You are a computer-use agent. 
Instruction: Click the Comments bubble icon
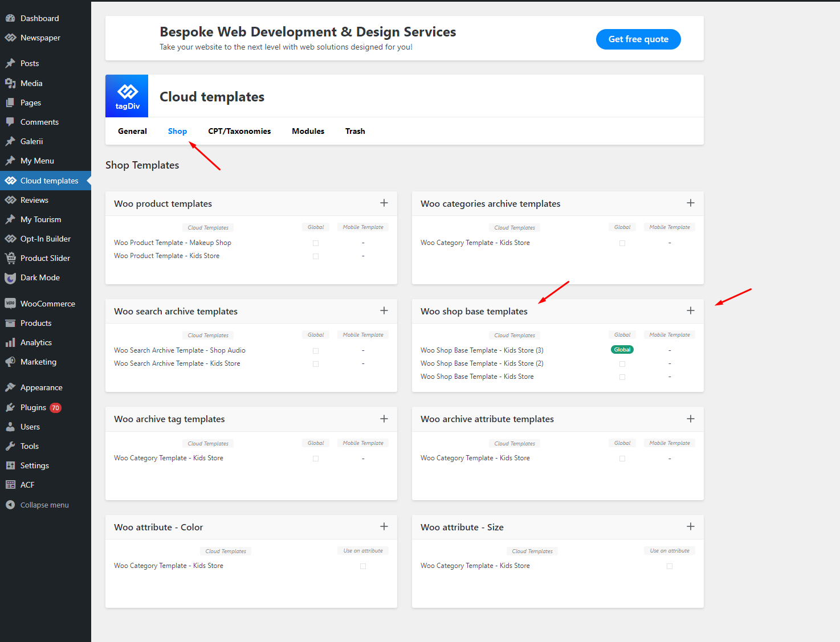coord(10,122)
